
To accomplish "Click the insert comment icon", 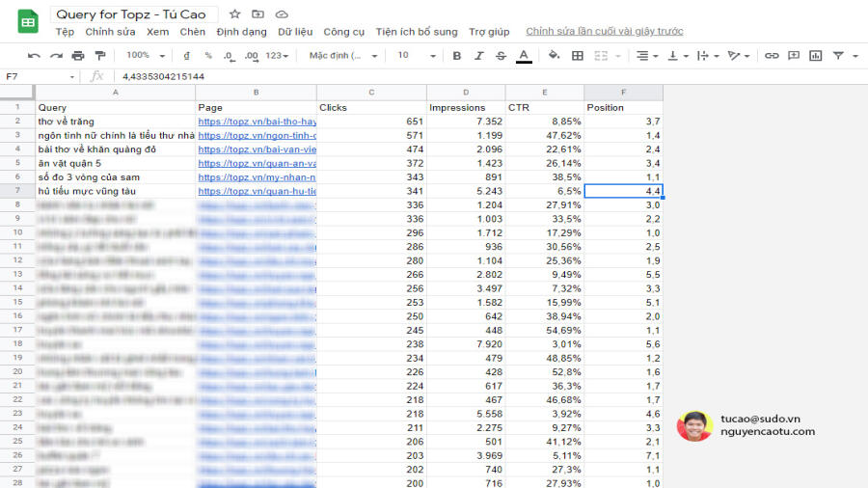I will [x=794, y=55].
